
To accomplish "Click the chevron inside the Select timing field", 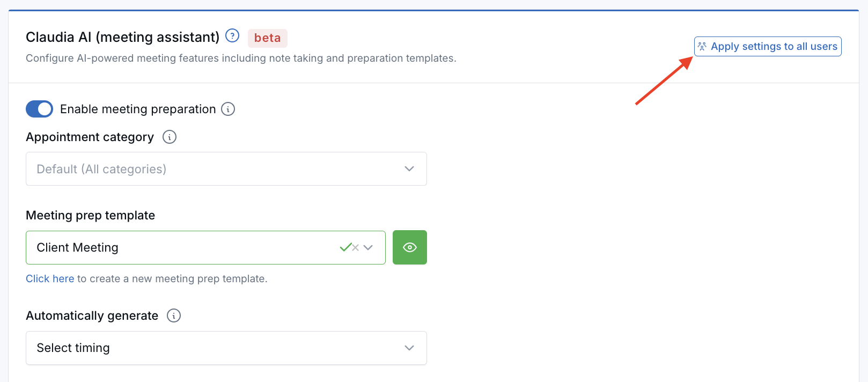I will pos(408,348).
